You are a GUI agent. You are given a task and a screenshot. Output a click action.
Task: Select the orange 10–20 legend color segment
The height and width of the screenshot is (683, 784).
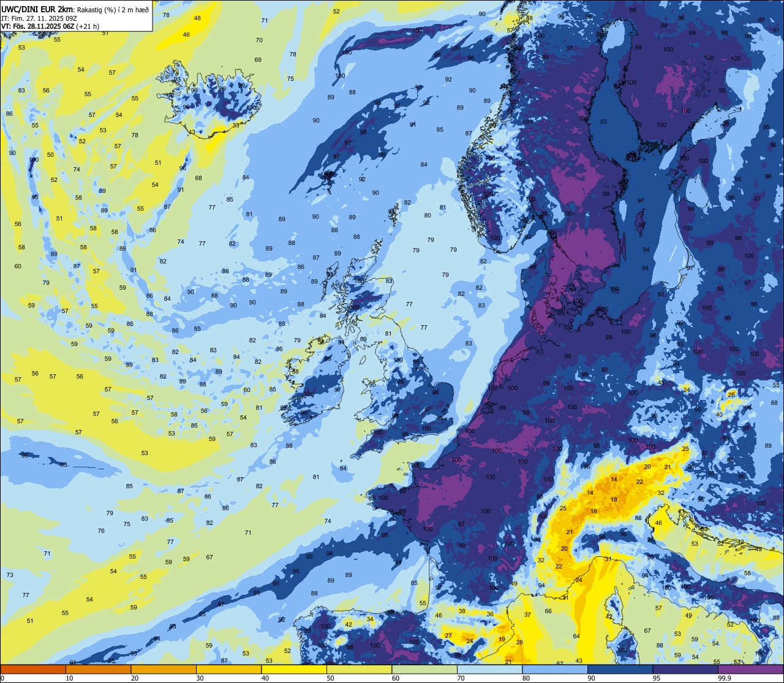pos(98,669)
